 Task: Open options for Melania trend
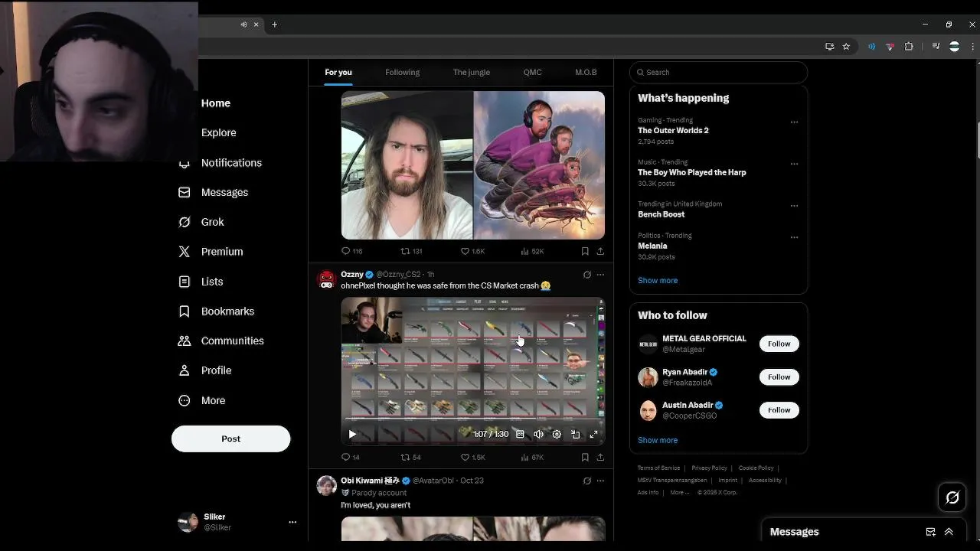coord(794,237)
